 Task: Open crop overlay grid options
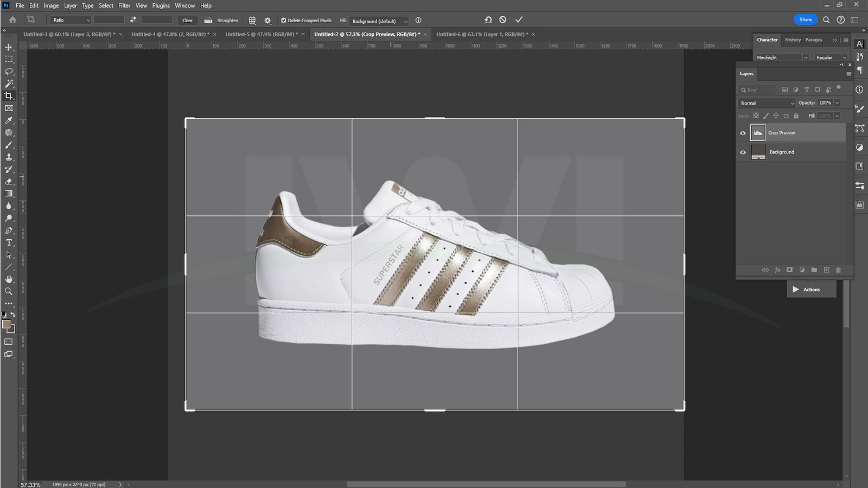[x=252, y=20]
